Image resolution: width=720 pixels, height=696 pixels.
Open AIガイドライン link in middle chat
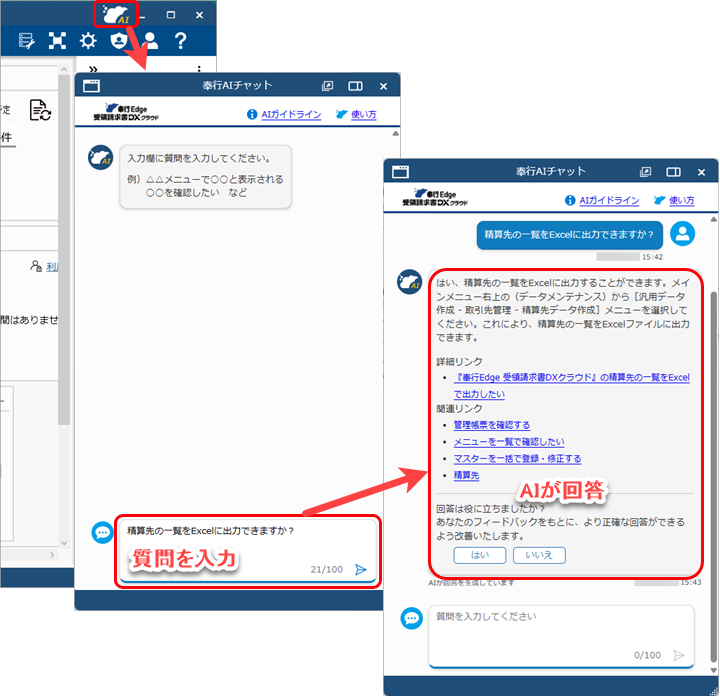coord(291,114)
